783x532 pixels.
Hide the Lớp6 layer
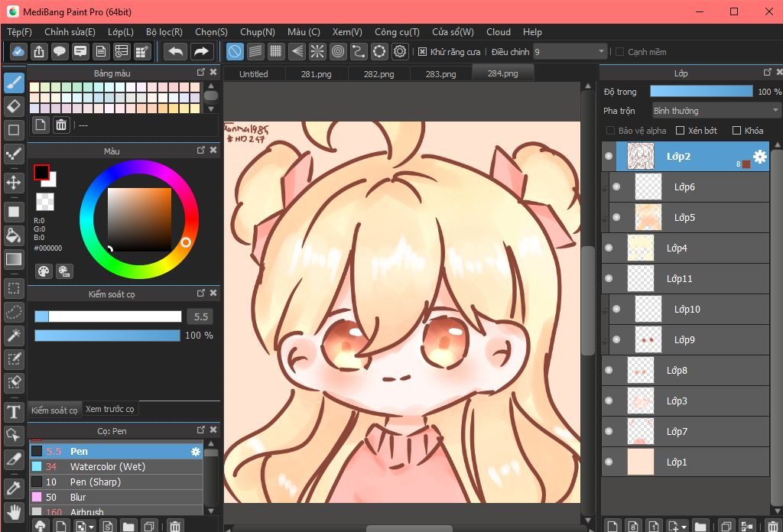pyautogui.click(x=616, y=187)
